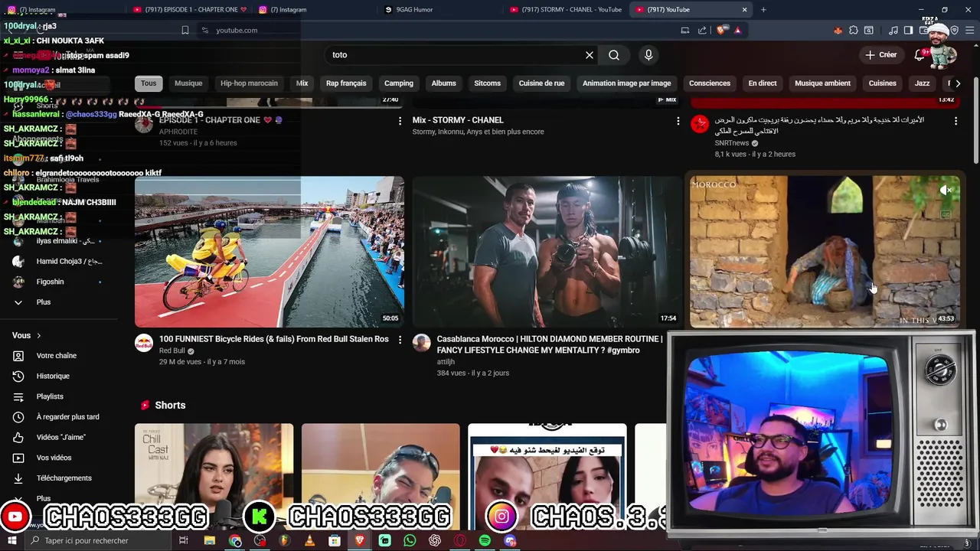Viewport: 980px width, 551px height.
Task: Open Brave Shields lion icon in address bar
Action: (722, 31)
